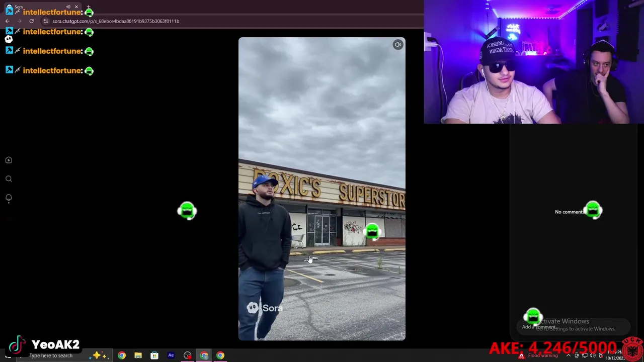Click the Windows Start button
This screenshot has width=644, height=362.
pos(8,355)
